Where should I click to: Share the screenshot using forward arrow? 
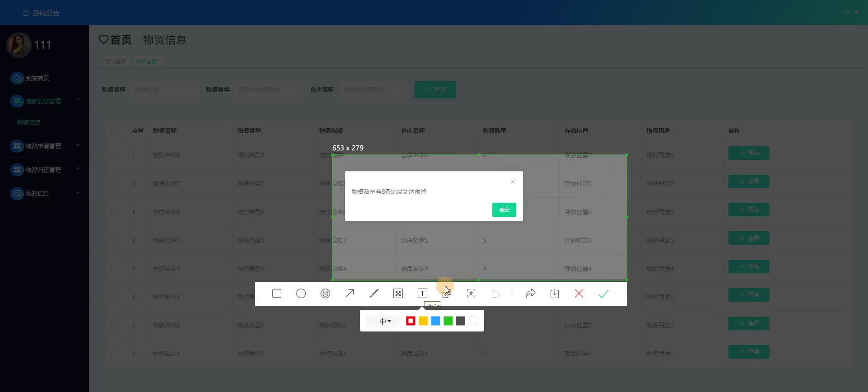pyautogui.click(x=530, y=294)
